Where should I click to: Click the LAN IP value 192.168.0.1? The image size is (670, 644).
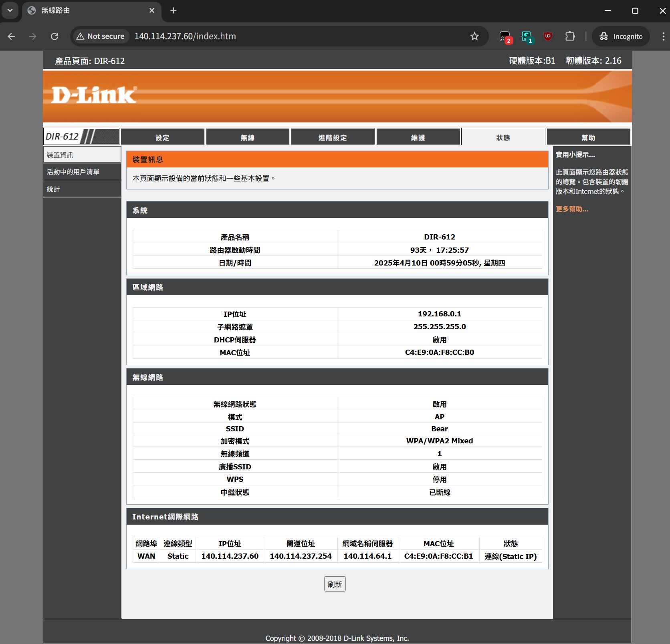439,314
